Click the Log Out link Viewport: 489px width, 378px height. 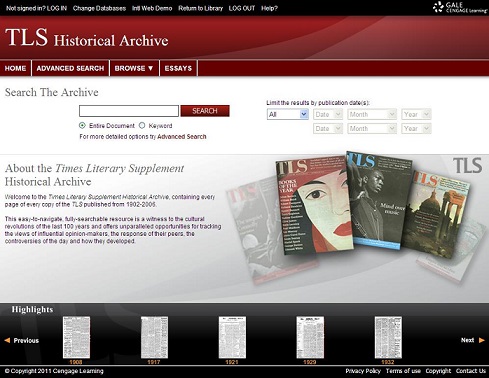coord(242,8)
